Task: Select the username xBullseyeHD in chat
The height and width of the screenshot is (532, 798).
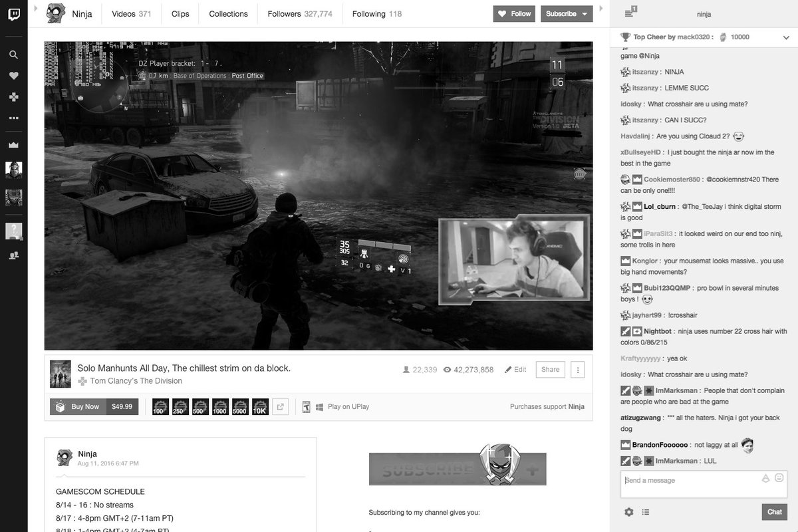Action: click(x=641, y=152)
